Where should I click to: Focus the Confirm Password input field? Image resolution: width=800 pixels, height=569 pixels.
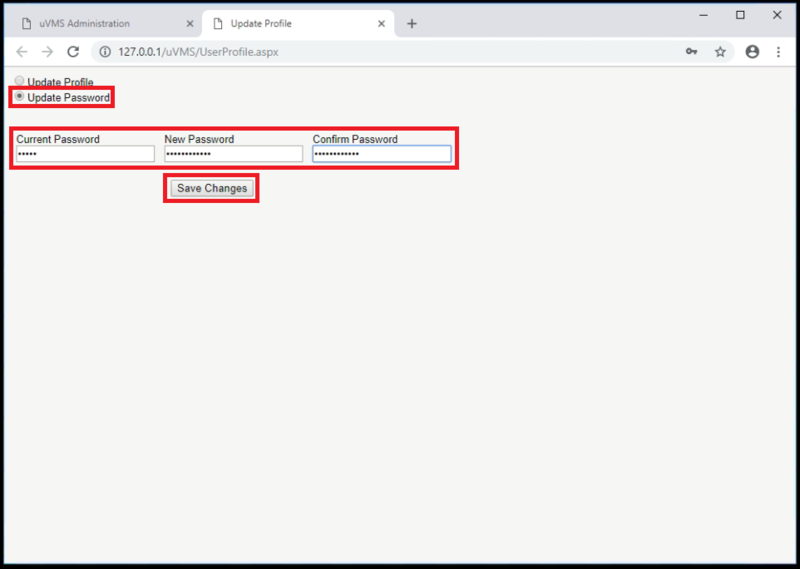click(x=382, y=154)
